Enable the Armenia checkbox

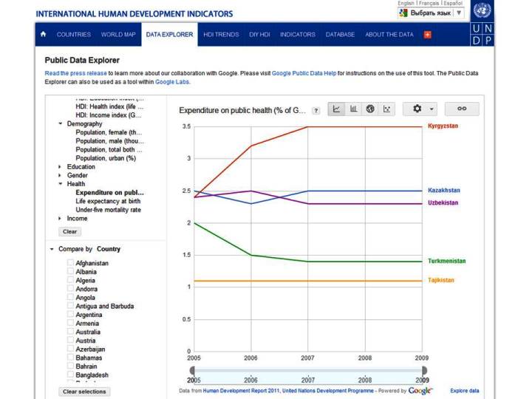71,323
